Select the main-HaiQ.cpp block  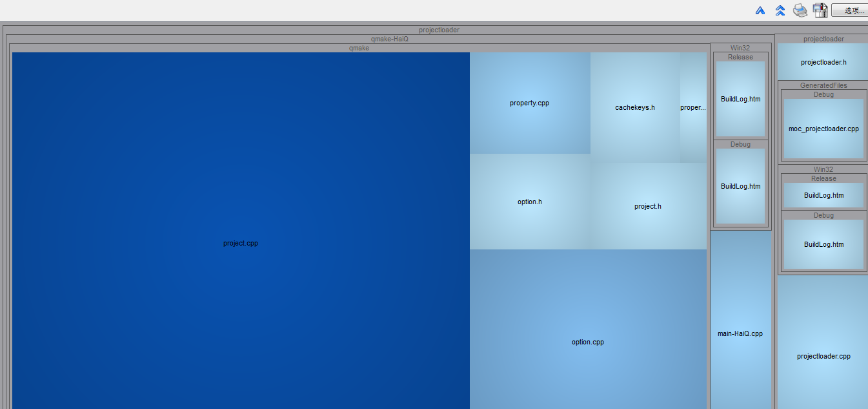pos(740,320)
